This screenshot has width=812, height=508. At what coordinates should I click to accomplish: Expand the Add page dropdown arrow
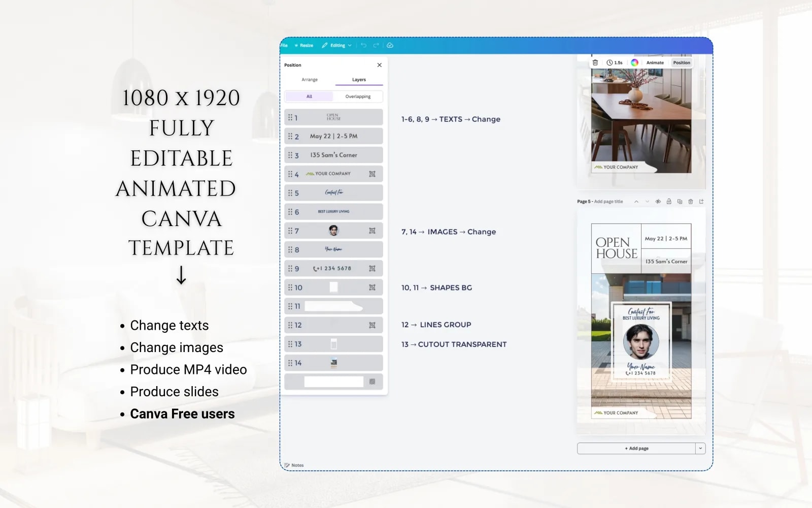coord(701,449)
